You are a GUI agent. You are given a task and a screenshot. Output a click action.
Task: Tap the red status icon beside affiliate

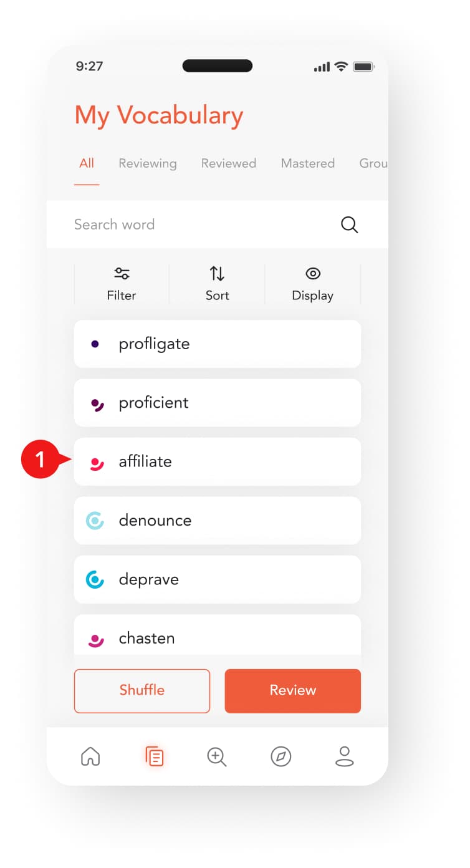[x=96, y=462]
